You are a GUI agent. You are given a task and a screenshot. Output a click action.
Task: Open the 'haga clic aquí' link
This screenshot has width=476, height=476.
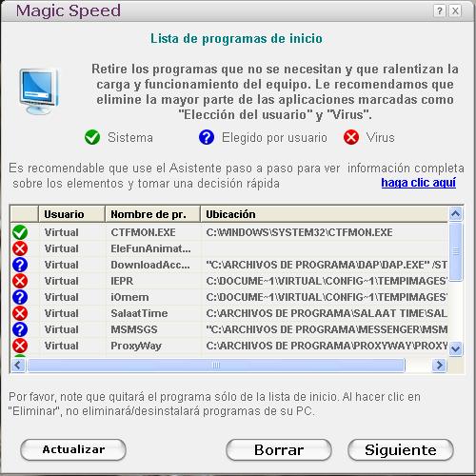coord(419,183)
